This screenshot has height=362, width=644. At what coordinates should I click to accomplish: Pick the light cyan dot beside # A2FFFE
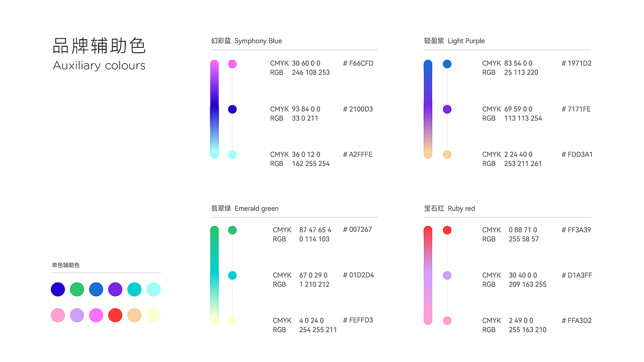(x=232, y=154)
